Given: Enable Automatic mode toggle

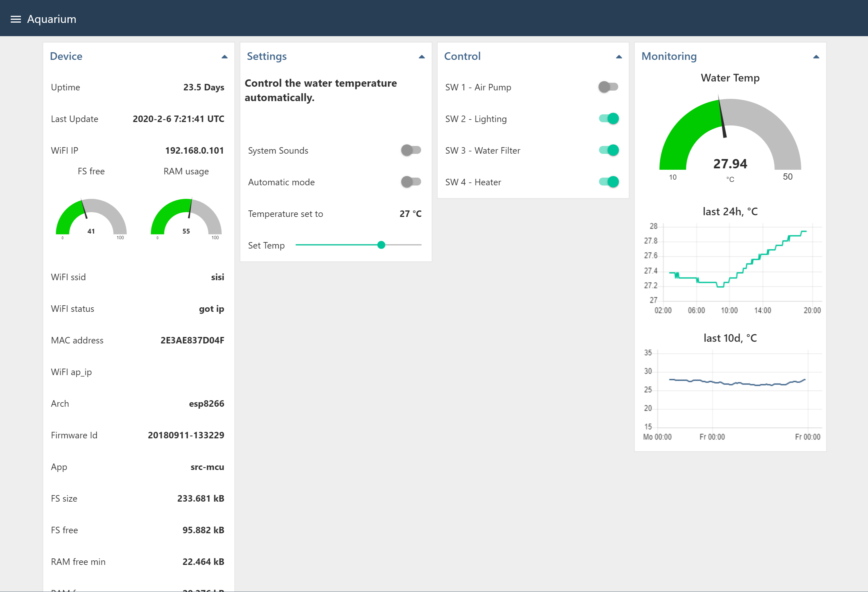Looking at the screenshot, I should pos(411,182).
